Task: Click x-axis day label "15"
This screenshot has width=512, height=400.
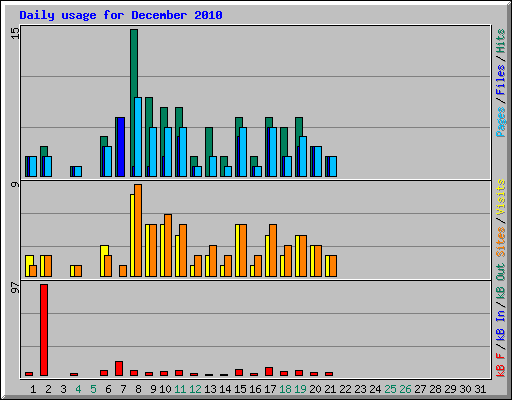Action: pos(240,389)
